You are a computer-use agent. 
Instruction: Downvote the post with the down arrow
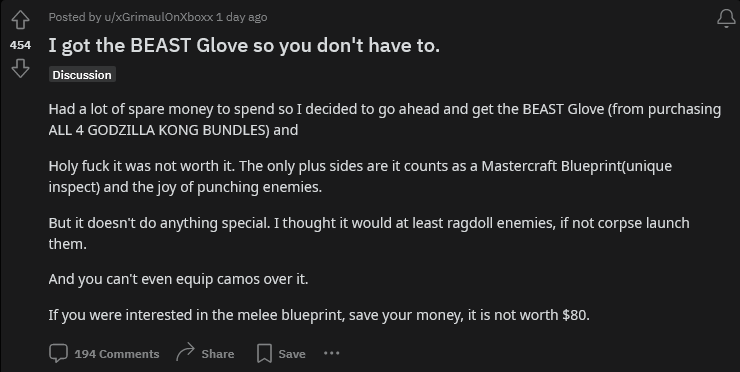point(20,69)
